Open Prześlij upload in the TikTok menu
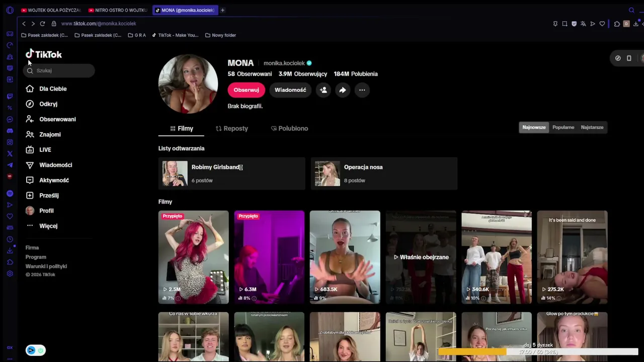The image size is (644, 362). 43,196
